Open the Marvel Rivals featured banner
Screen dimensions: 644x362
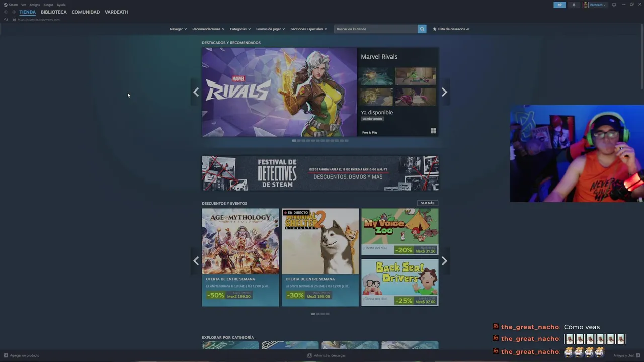279,92
